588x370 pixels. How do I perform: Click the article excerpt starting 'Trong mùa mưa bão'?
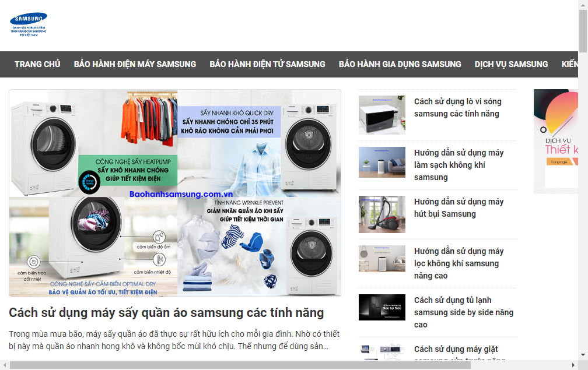174,340
